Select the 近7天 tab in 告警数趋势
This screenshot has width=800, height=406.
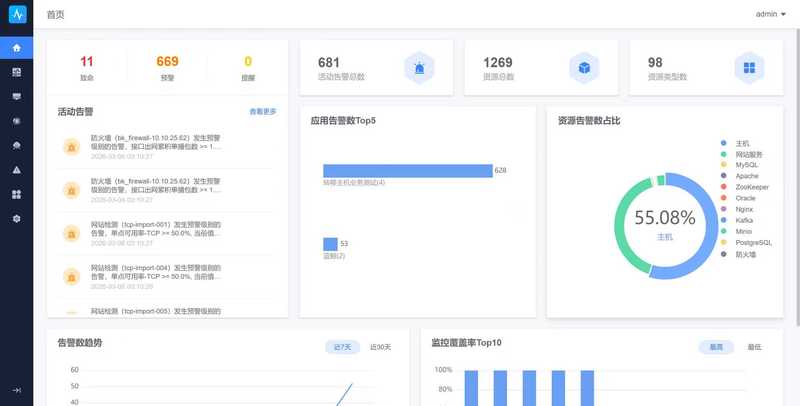tap(342, 347)
